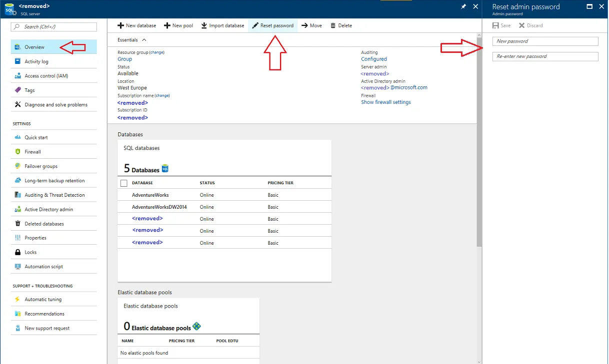Open the Properties menu item

pos(54,238)
